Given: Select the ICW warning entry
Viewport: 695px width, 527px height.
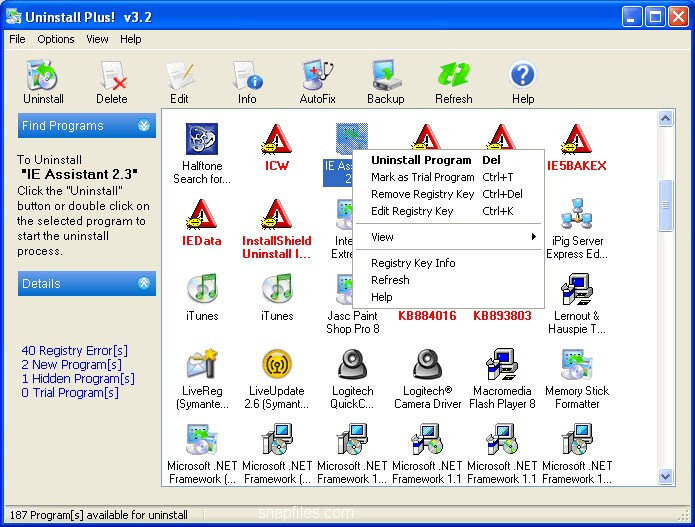Looking at the screenshot, I should pos(277,147).
